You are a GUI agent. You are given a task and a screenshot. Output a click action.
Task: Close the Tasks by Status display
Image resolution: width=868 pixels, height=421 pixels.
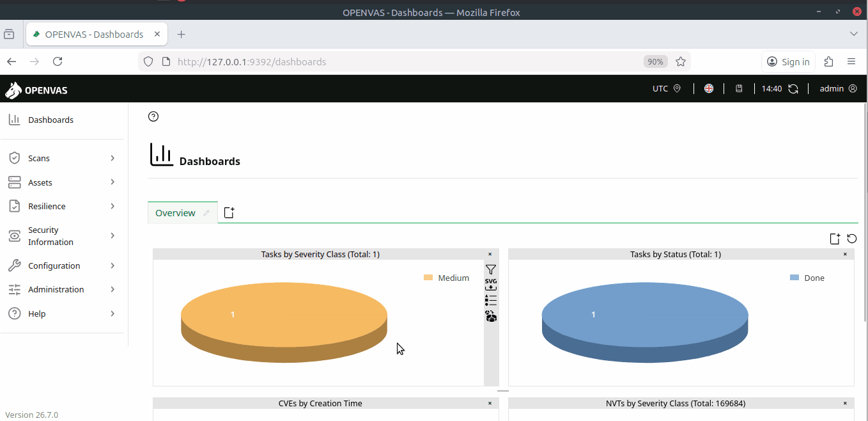[845, 254]
